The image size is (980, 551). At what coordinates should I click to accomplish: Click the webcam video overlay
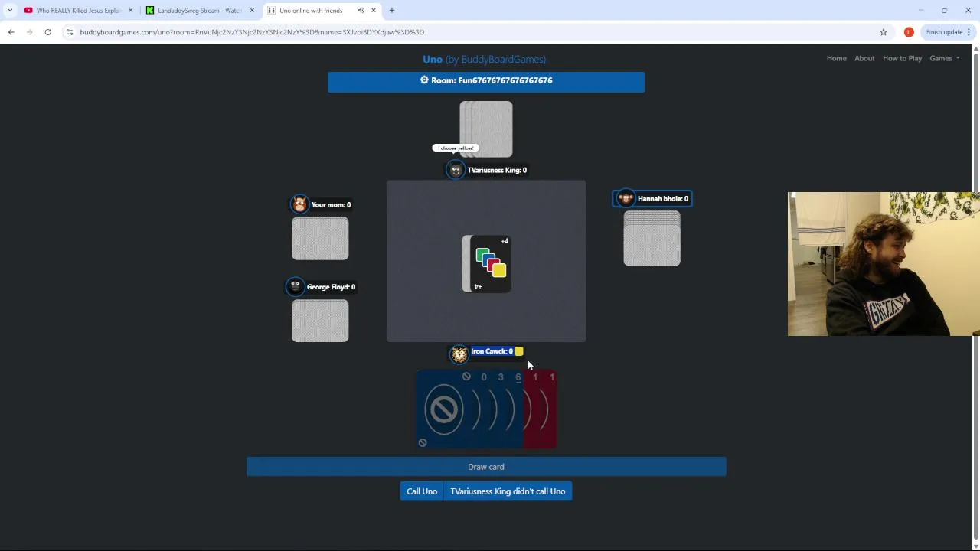click(x=884, y=264)
